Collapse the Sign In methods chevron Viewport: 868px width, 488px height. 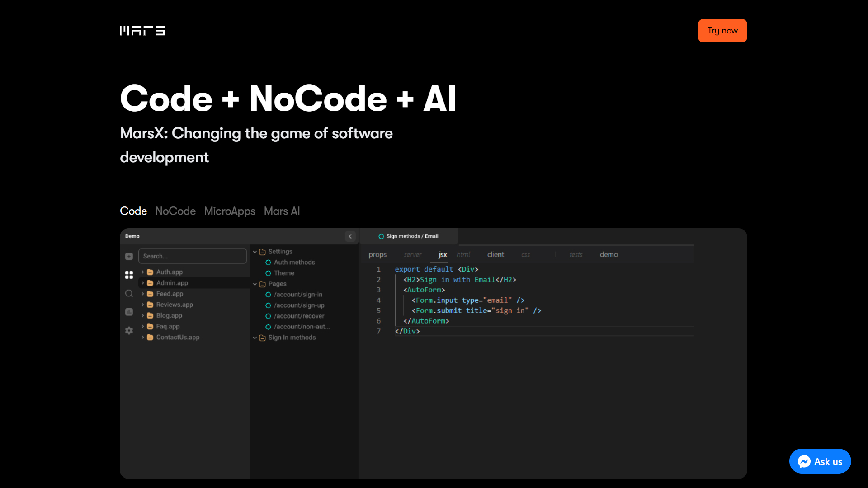[x=255, y=338]
